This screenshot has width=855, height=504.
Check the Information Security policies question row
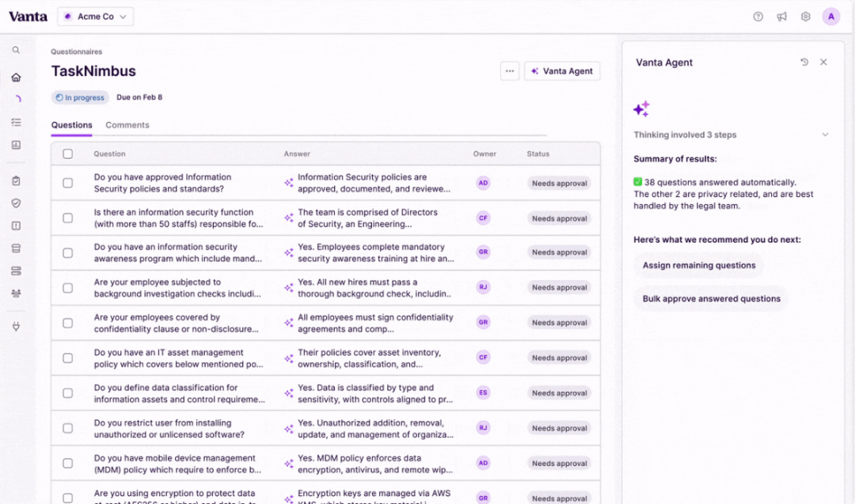68,183
